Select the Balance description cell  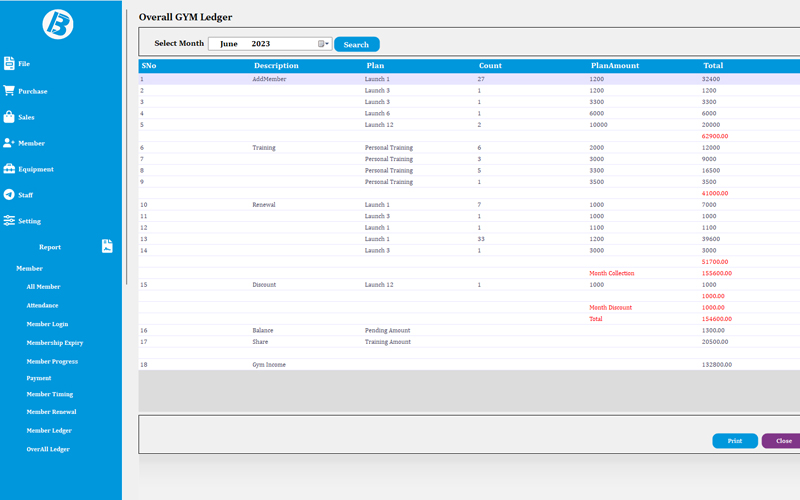(x=263, y=331)
